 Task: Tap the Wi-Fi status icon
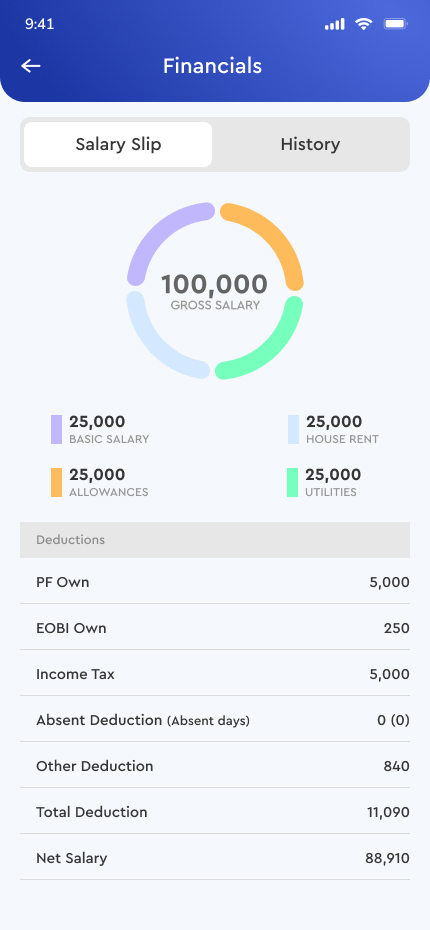tap(364, 24)
